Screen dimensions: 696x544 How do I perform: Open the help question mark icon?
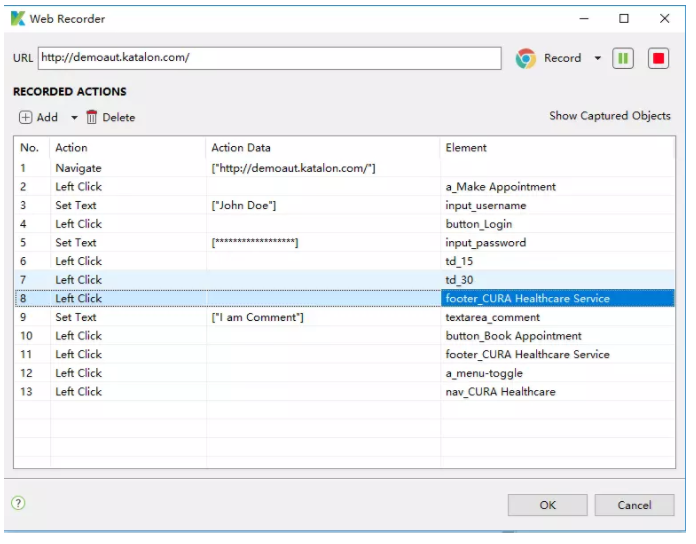(18, 503)
